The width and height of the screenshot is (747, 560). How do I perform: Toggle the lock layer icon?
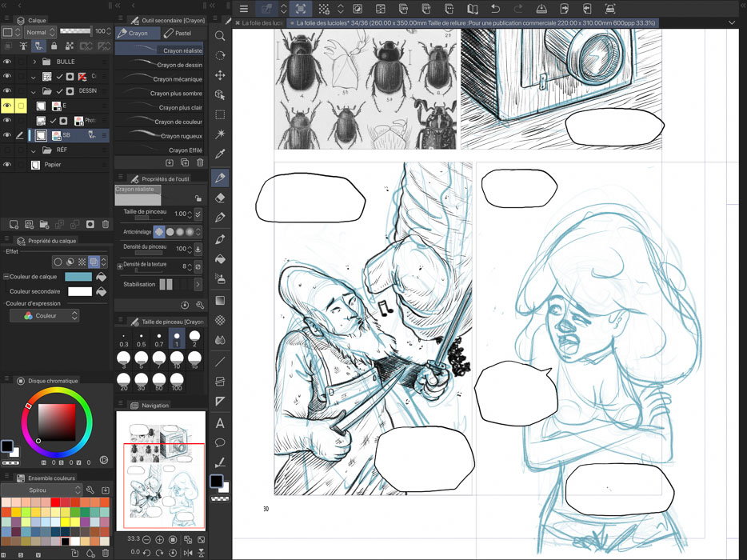tap(54, 46)
